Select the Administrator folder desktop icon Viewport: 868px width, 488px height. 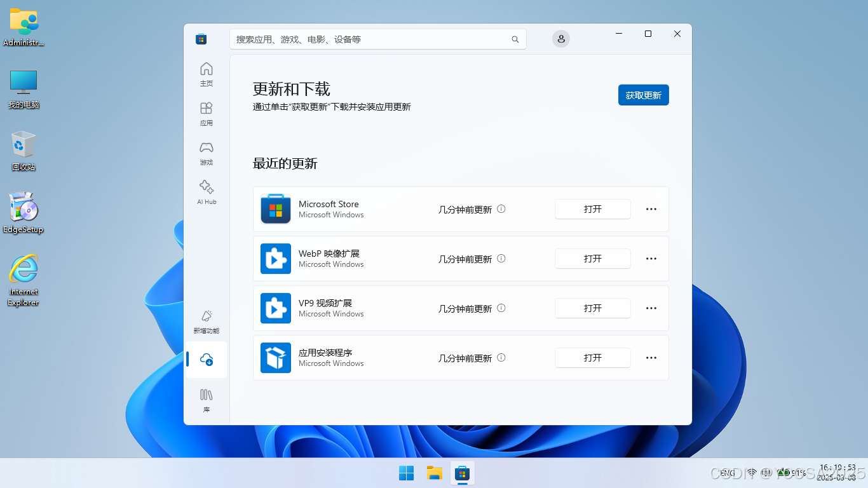point(24,27)
